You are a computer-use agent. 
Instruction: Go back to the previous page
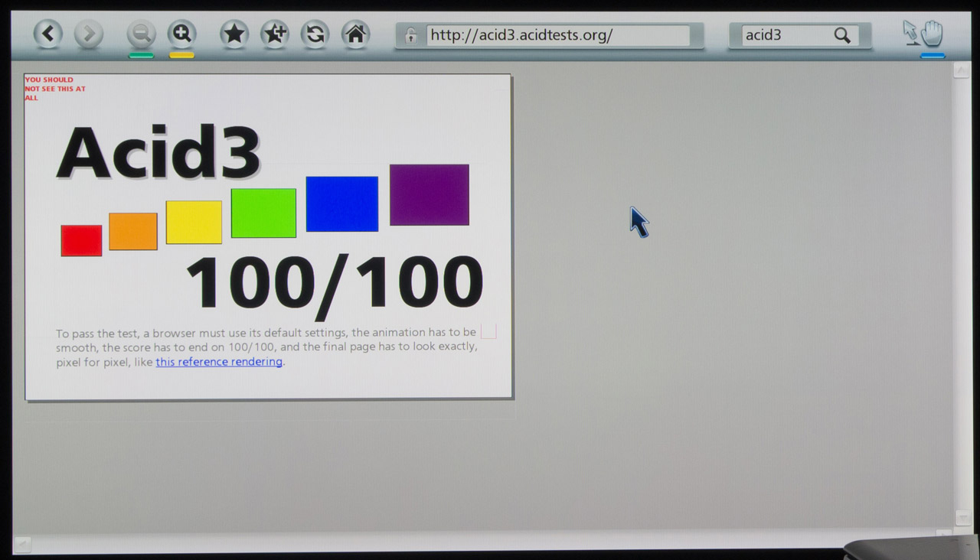click(x=47, y=34)
